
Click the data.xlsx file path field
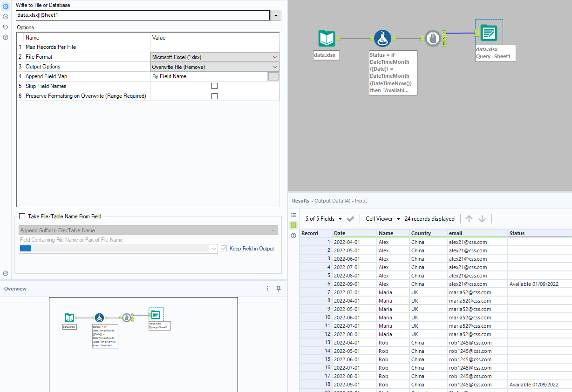point(143,15)
